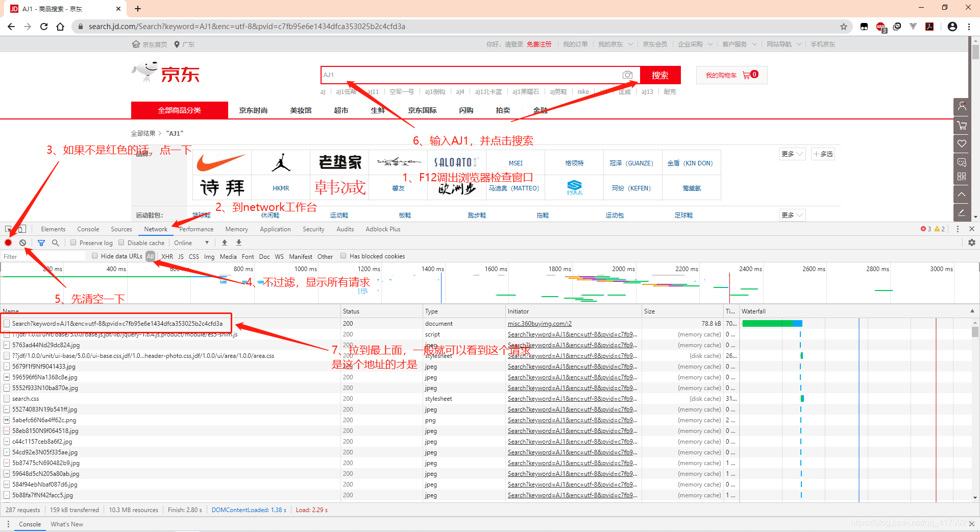Expand the 网站导航 dropdown

[x=783, y=44]
